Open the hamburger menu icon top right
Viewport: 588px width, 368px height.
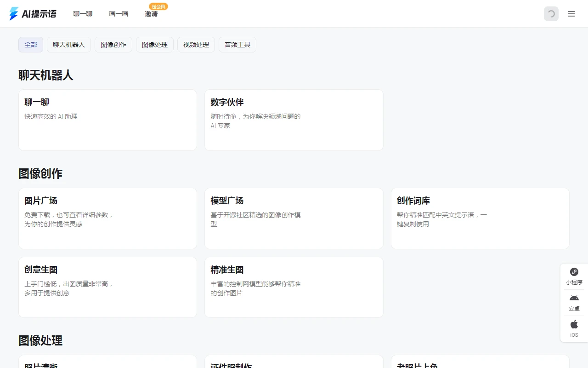click(x=571, y=14)
